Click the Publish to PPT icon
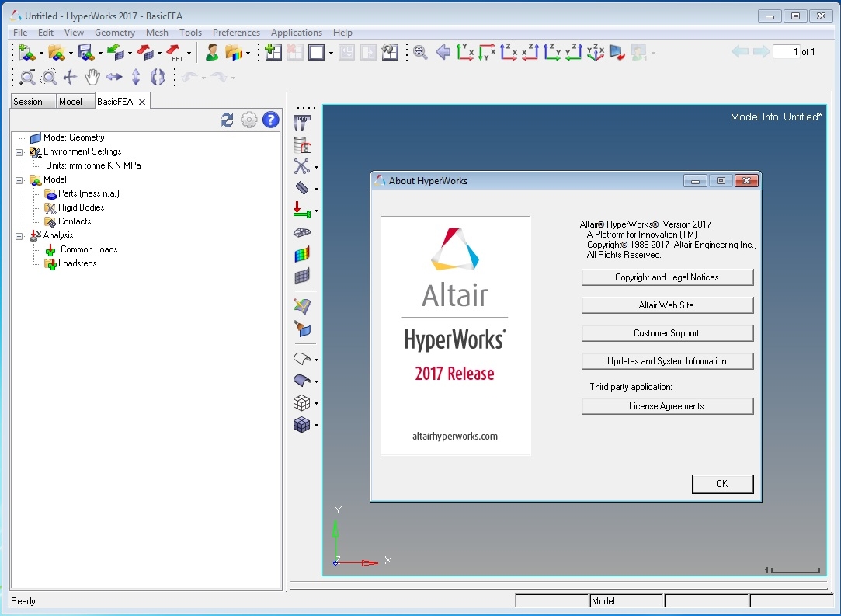The height and width of the screenshot is (616, 841). point(174,52)
